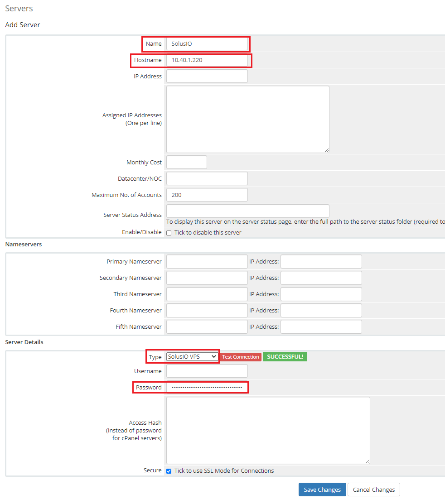Click the Username input field
The width and height of the screenshot is (445, 504).
click(207, 371)
